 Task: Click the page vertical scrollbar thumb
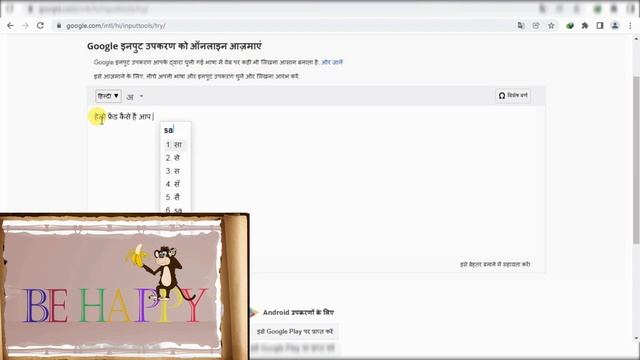click(636, 160)
